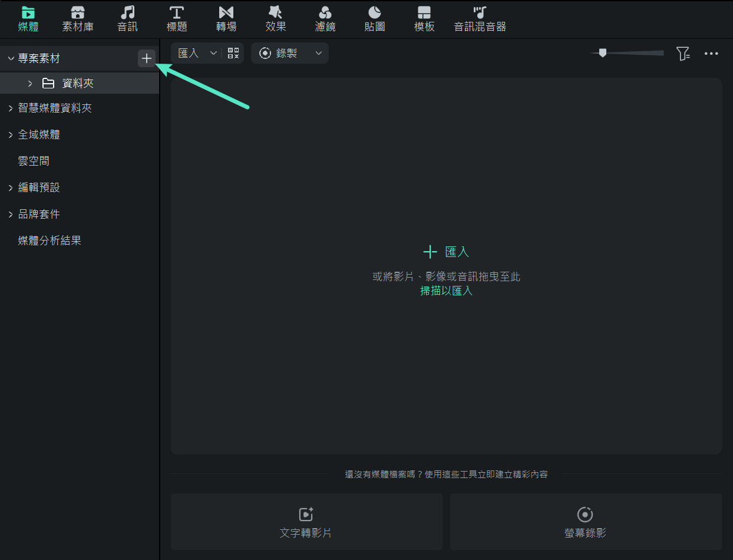Open 媒體分析結果
The image size is (733, 560).
click(x=49, y=241)
